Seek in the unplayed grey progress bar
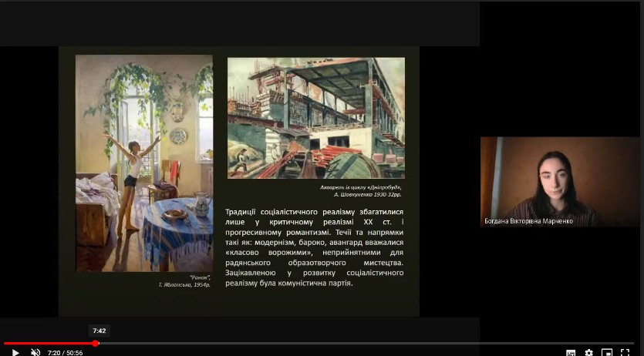 (x=366, y=344)
